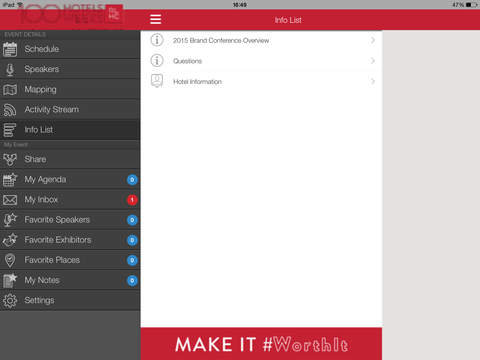
Task: Tap the Mapping map icon
Action: [x=10, y=90]
